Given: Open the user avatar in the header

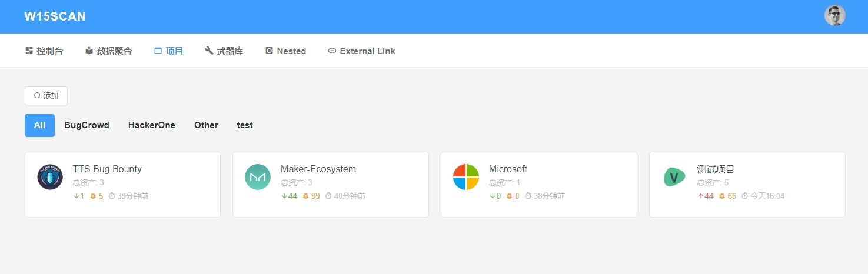Looking at the screenshot, I should coord(834,16).
